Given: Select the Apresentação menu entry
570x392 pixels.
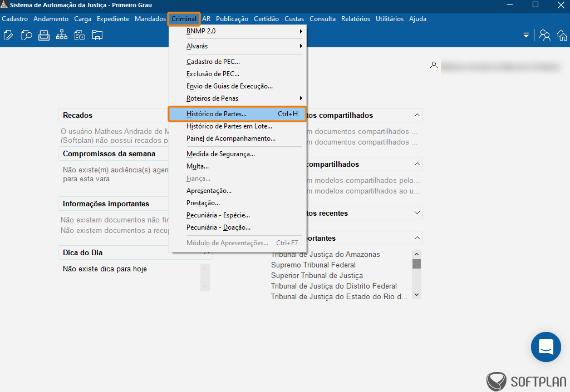Looking at the screenshot, I should [x=238, y=191].
